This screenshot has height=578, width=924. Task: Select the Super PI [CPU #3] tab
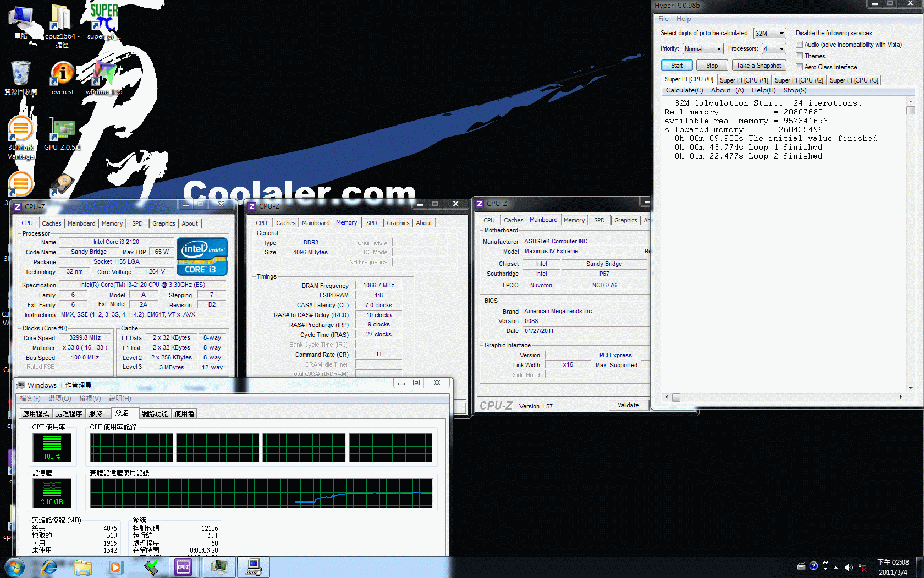[x=854, y=80]
